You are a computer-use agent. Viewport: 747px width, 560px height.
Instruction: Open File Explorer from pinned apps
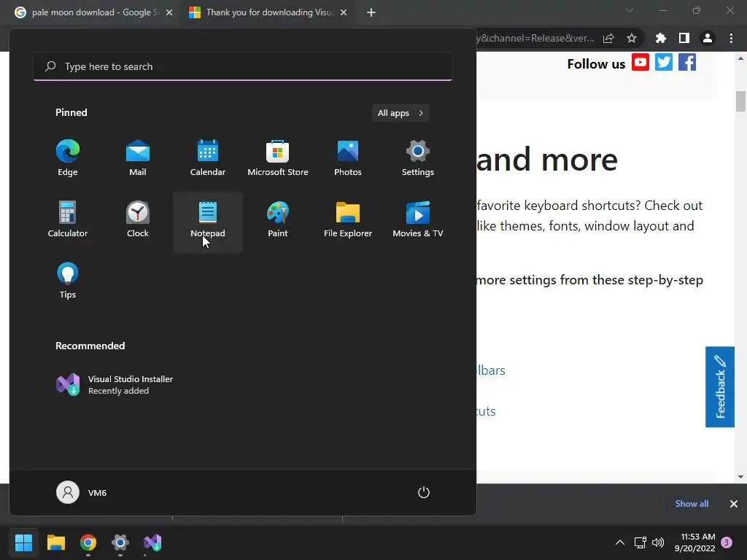348,219
